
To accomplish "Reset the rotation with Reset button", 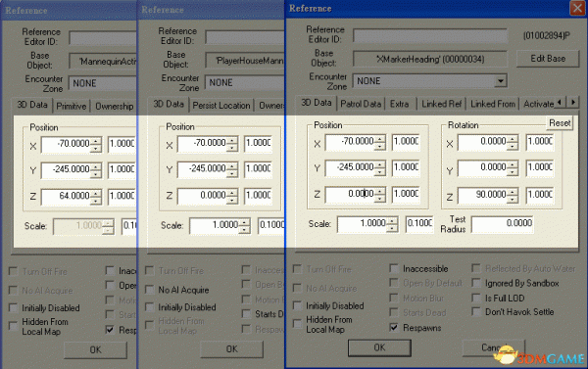I will [560, 123].
